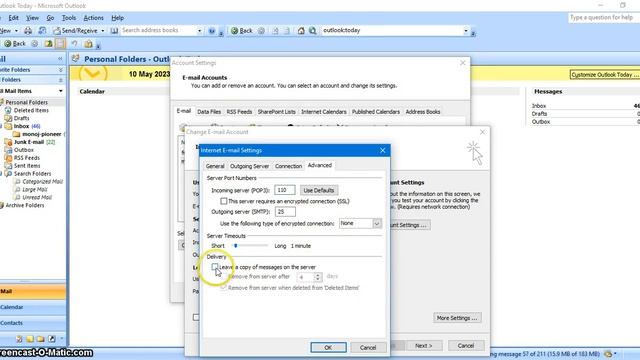Screen dimensions: 640x360
Task: Minimize the navigation pane with double chevron
Action: tap(60, 59)
